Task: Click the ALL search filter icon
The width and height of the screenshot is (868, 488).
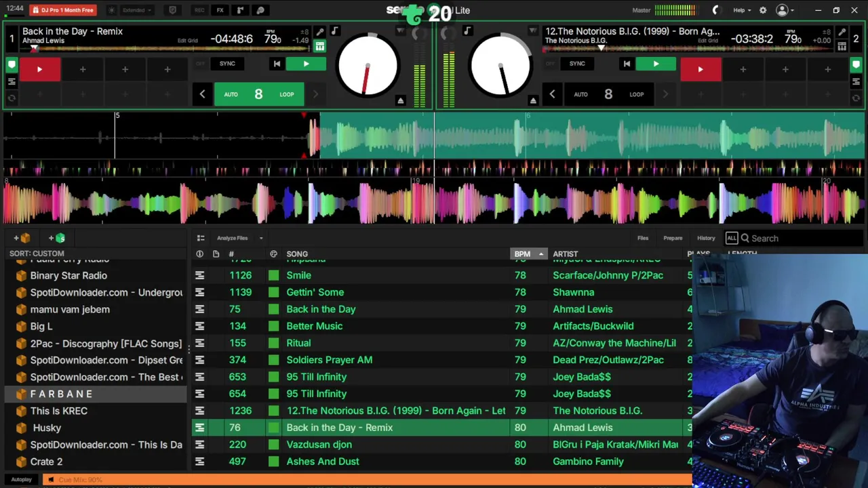Action: point(732,238)
